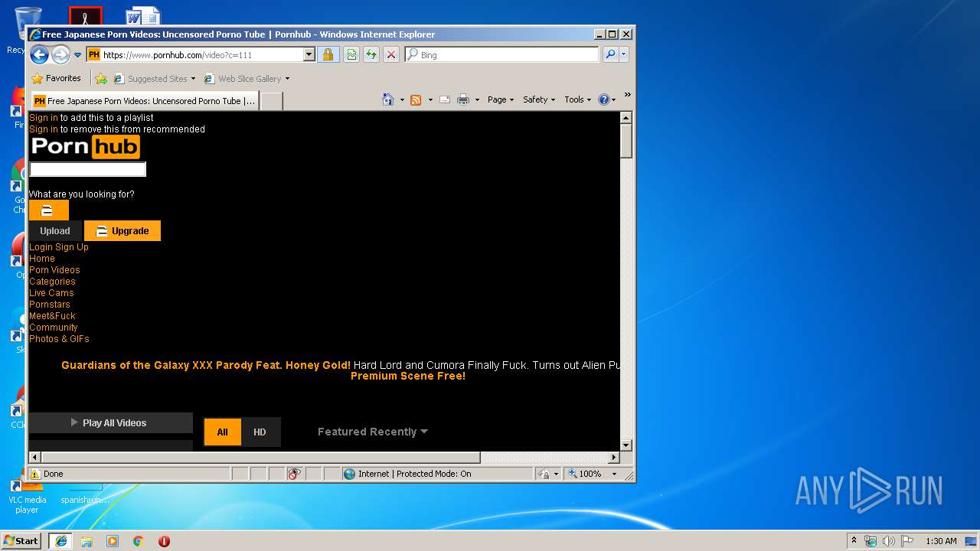Toggle Compatibility View icon in address bar
980x551 pixels.
click(x=351, y=54)
